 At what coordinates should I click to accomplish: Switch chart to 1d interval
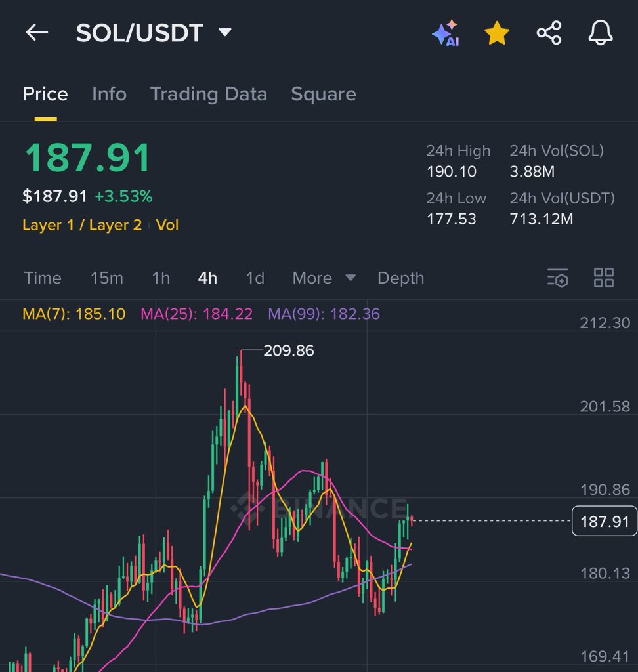(x=255, y=278)
